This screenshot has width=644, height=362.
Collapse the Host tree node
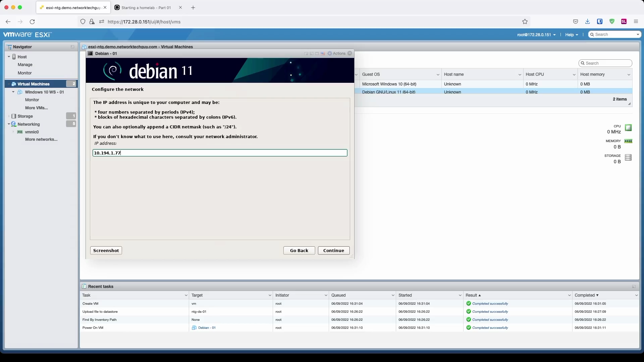click(x=9, y=57)
